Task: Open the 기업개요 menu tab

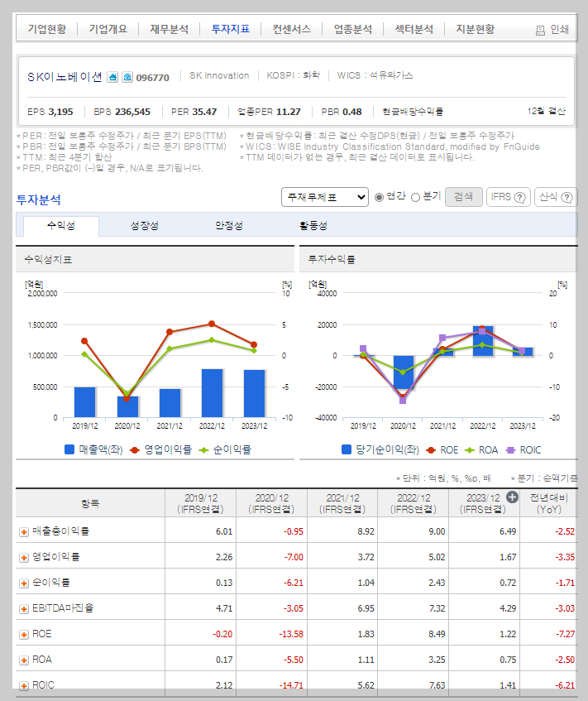Action: tap(108, 29)
